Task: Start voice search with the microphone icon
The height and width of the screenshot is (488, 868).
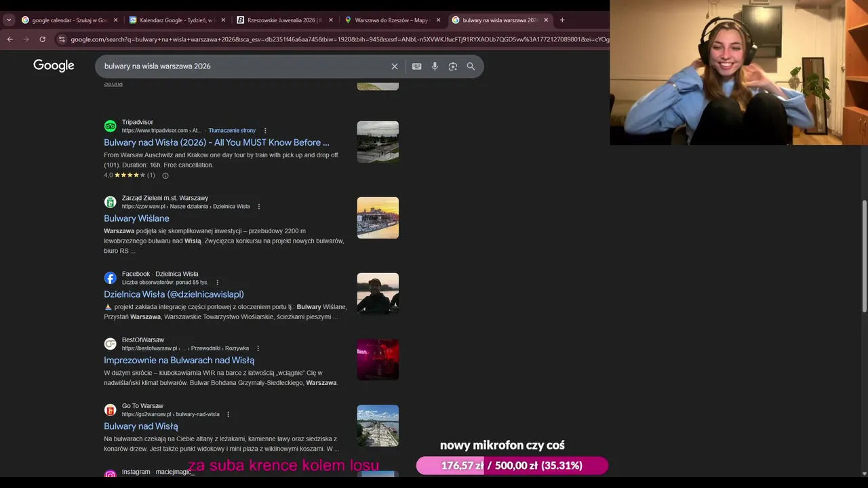Action: (x=435, y=66)
